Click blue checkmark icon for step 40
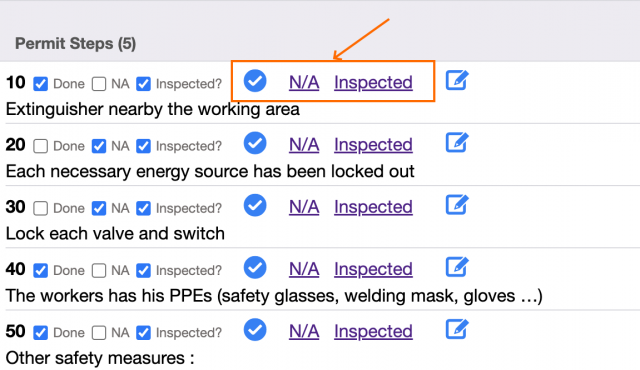 [x=255, y=268]
